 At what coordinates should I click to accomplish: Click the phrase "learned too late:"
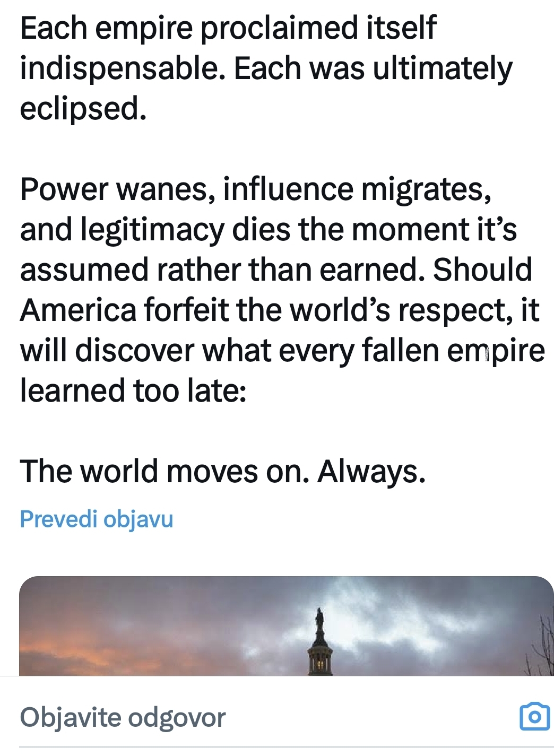click(x=133, y=390)
